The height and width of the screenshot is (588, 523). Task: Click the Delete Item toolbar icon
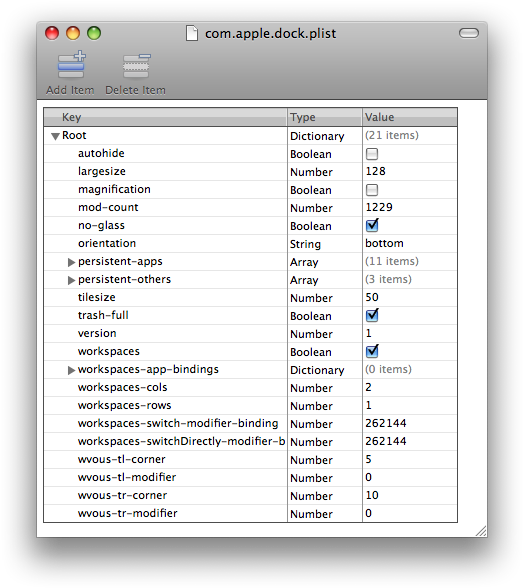pos(136,65)
